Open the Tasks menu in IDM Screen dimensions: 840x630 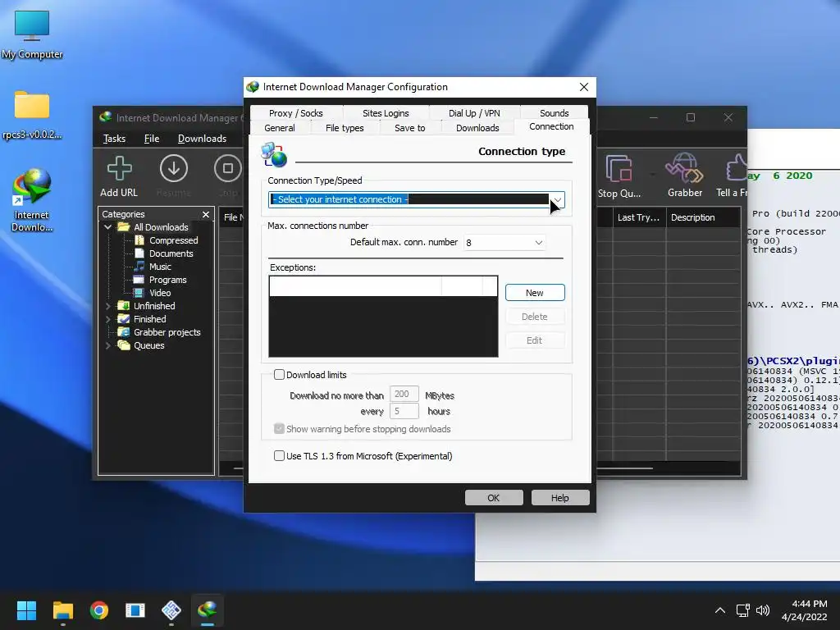click(114, 139)
